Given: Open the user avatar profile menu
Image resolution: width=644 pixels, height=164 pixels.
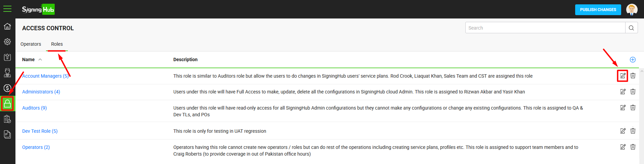Looking at the screenshot, I should [x=632, y=9].
